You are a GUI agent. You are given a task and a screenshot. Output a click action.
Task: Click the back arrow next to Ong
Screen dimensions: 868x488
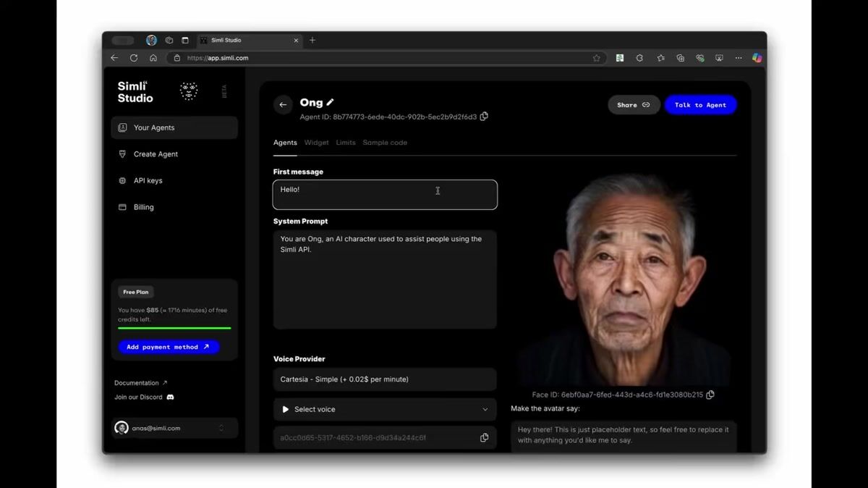coord(283,105)
